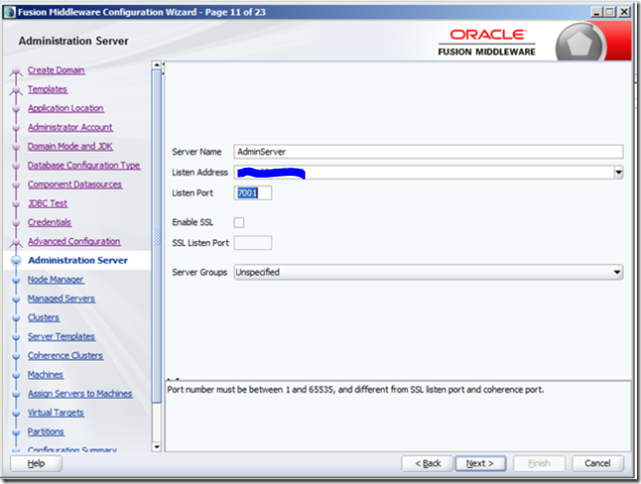
Task: Open Component Datasources step
Action: click(x=75, y=184)
